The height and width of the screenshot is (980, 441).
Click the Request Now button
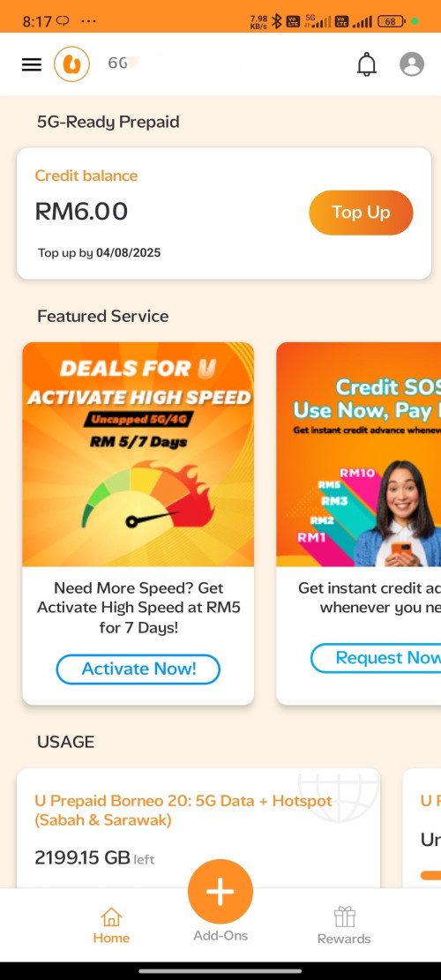(376, 658)
